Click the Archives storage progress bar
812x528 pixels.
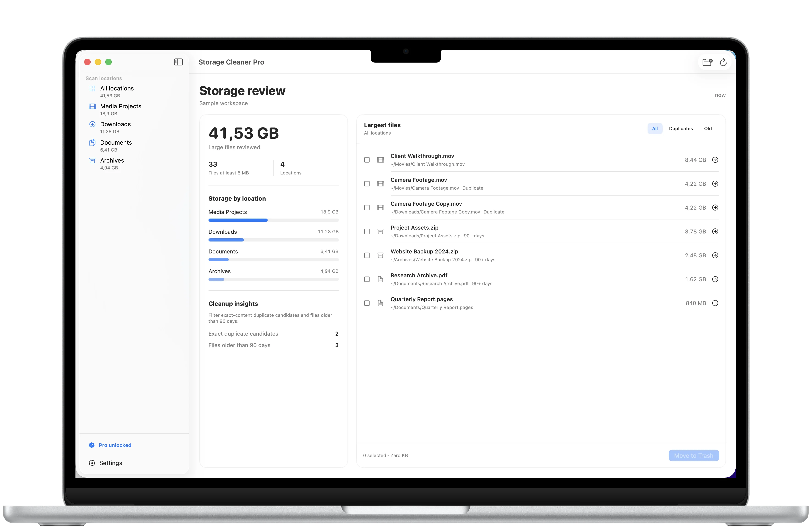pos(273,279)
